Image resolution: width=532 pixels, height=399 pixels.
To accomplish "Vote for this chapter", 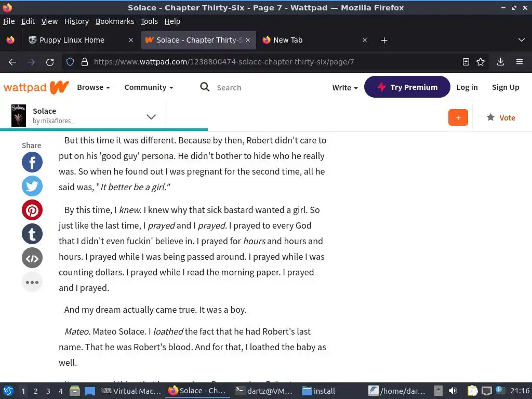I will (x=501, y=117).
